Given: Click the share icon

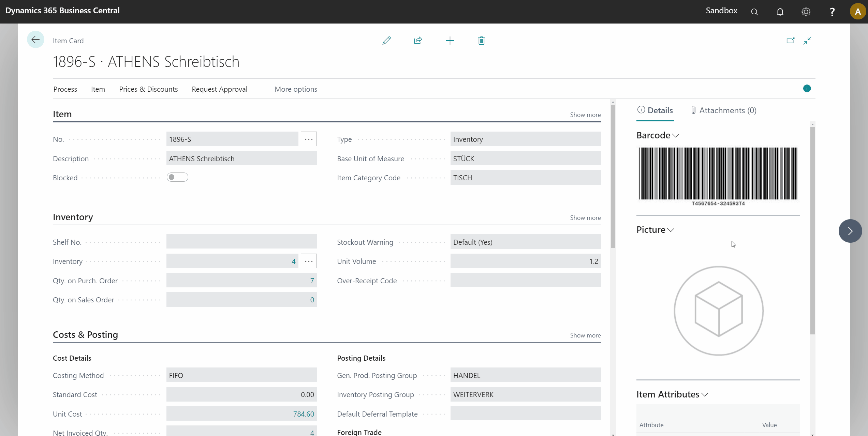Looking at the screenshot, I should click(418, 41).
